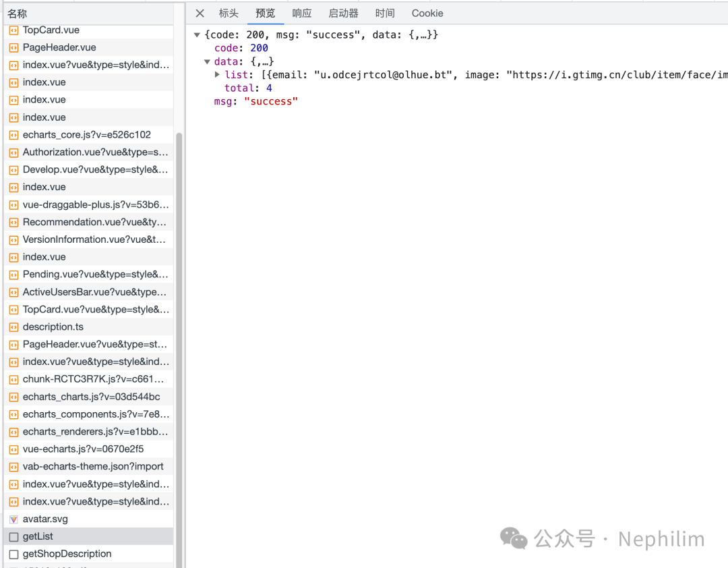Select the PageHeader.vue request row
Viewport: 728px width, 568px height.
88,47
